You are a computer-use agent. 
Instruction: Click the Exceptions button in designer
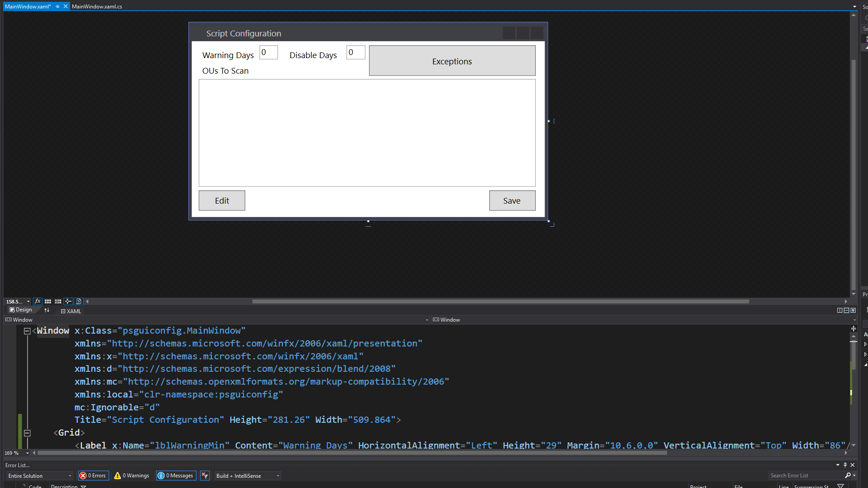point(452,61)
